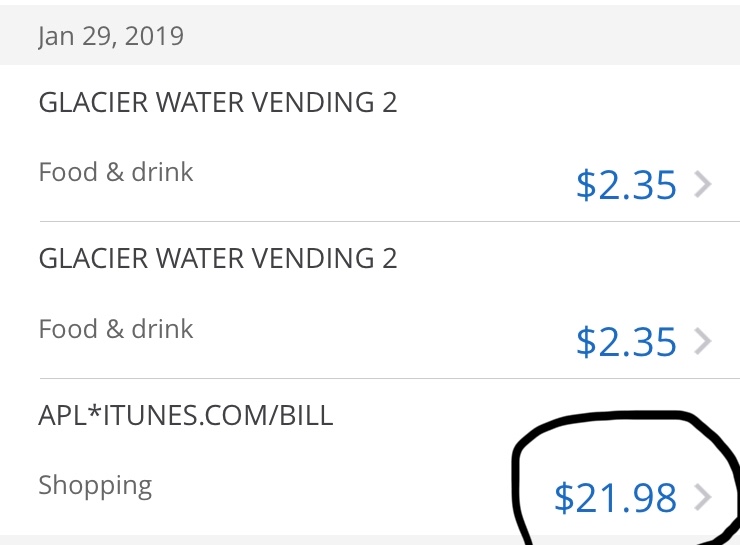Click the empty area right of the date
Viewport: 740px width, 545px height.
(450, 37)
